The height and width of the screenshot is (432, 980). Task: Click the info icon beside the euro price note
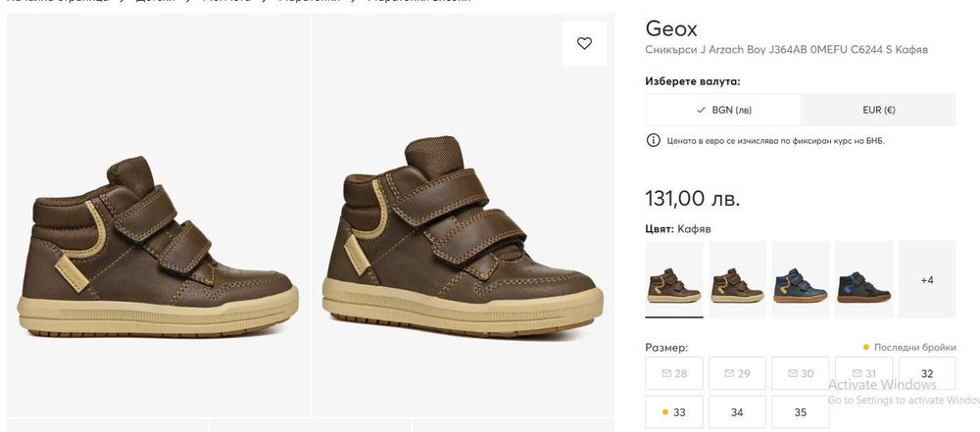click(x=654, y=140)
